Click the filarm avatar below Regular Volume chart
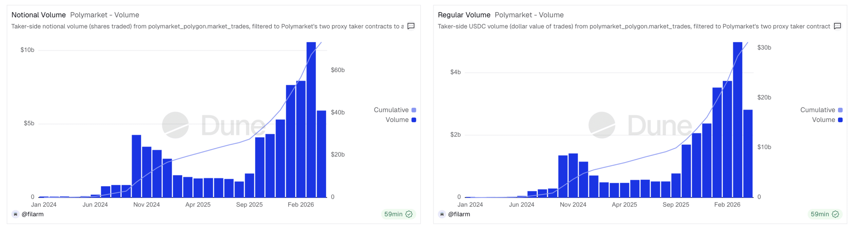The image size is (868, 232). coord(442,214)
